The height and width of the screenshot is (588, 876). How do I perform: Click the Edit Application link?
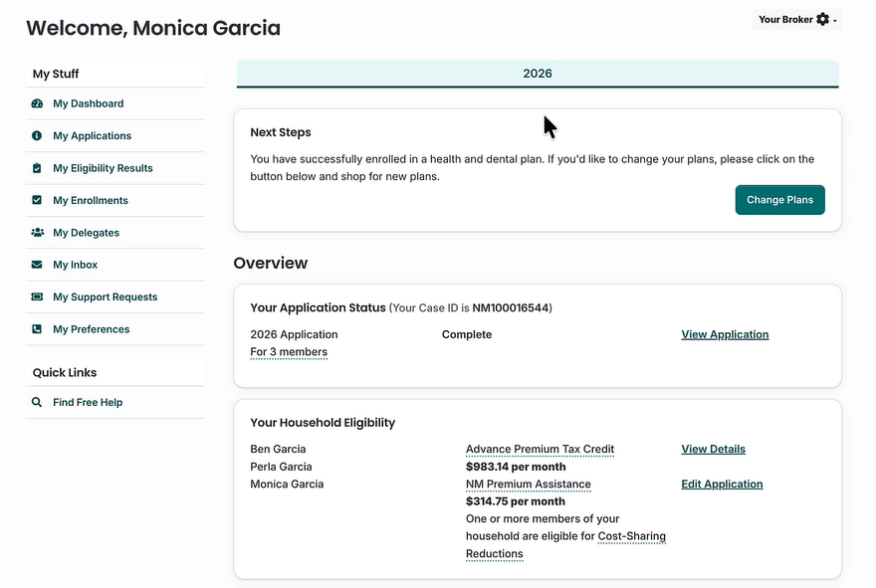tap(722, 485)
